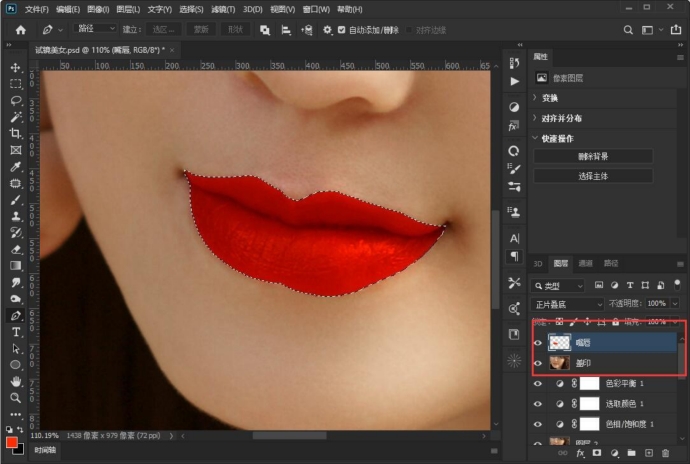Image resolution: width=690 pixels, height=464 pixels.
Task: Open the Styles fx panel icon
Action: pyautogui.click(x=514, y=126)
